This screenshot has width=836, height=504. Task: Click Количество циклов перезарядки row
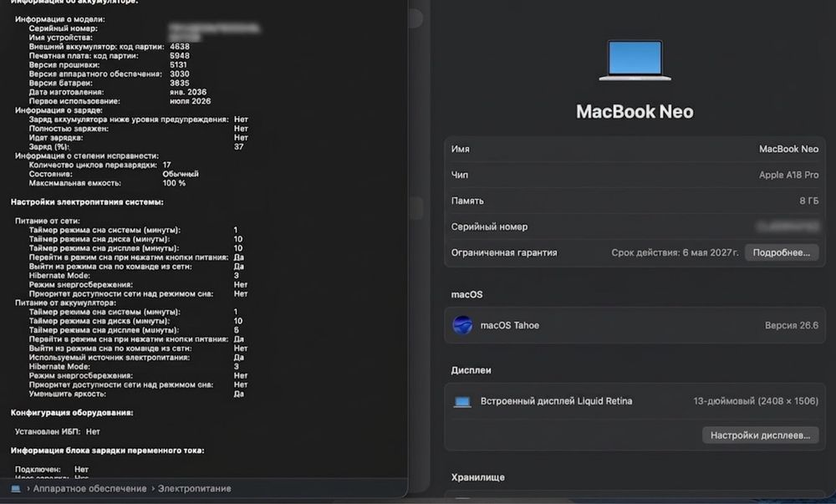99,165
